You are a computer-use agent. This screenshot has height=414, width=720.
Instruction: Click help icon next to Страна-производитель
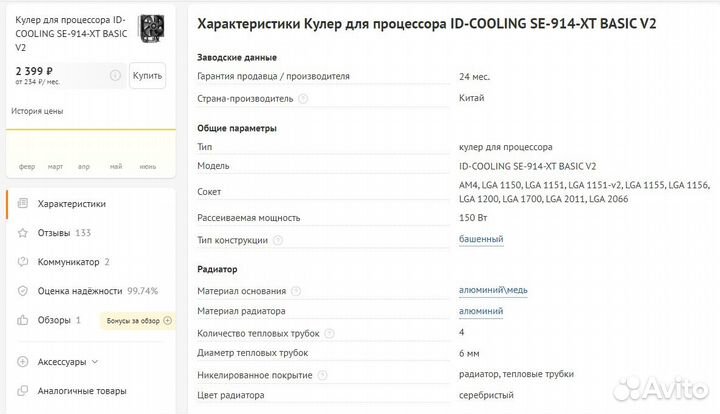pos(303,99)
